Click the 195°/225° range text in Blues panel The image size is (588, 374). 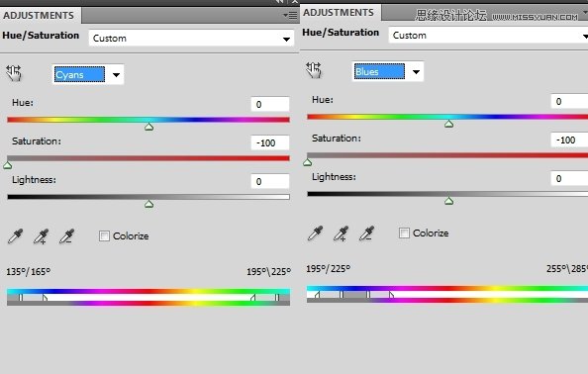pyautogui.click(x=328, y=269)
